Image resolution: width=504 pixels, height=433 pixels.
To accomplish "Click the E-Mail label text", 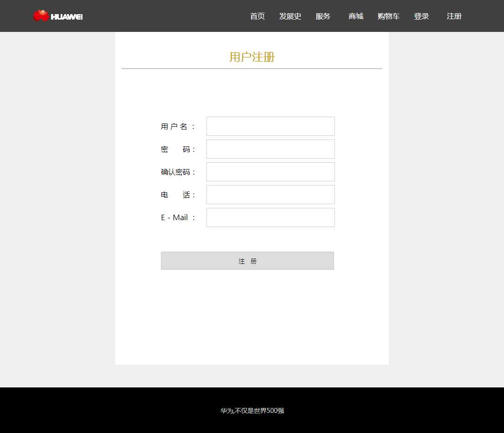I will click(178, 218).
